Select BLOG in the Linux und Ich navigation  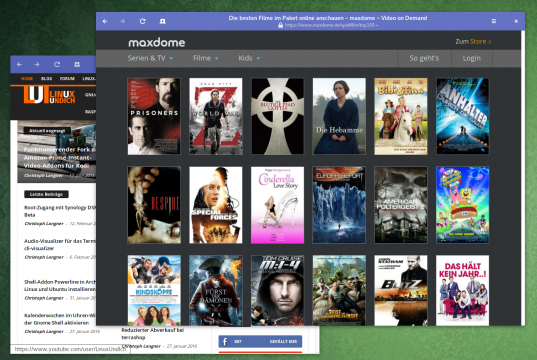(x=47, y=78)
